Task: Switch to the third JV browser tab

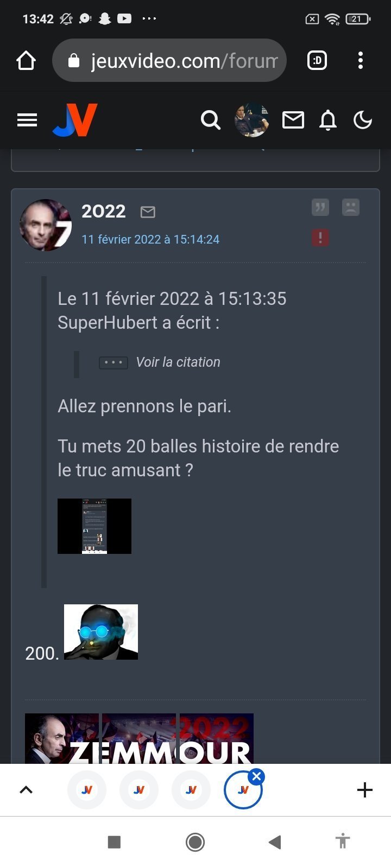Action: coord(191,790)
